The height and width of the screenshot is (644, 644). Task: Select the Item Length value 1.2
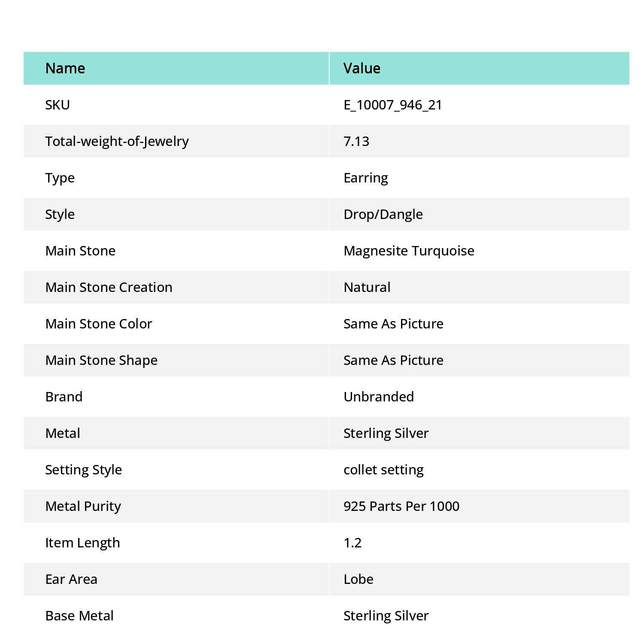[x=352, y=543]
